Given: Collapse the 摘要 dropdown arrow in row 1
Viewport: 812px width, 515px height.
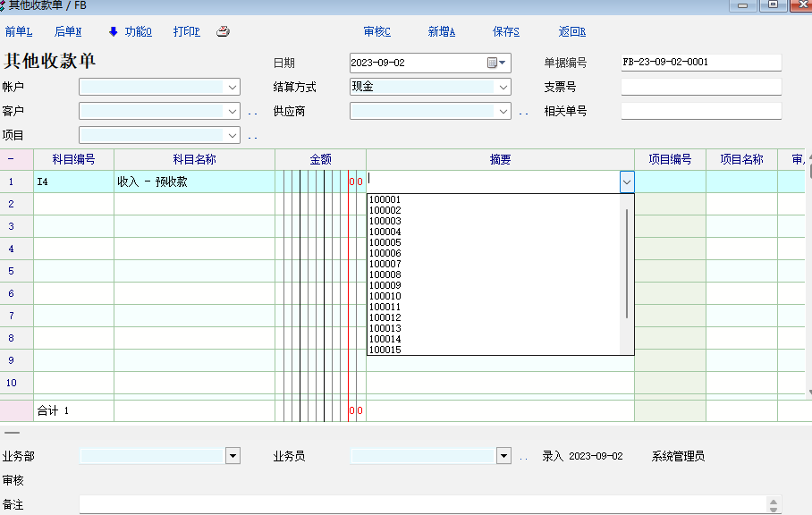Looking at the screenshot, I should click(626, 182).
